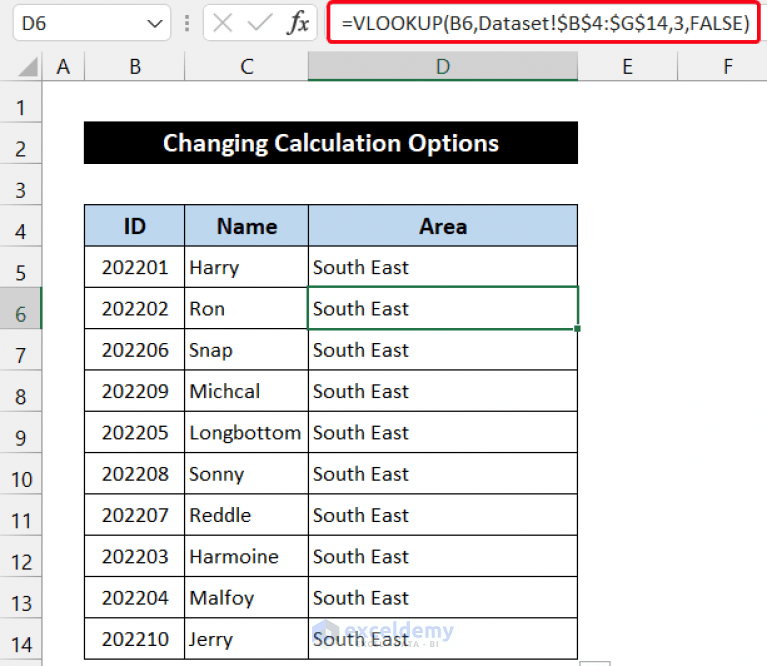
Task: Select column D header
Action: (x=443, y=67)
